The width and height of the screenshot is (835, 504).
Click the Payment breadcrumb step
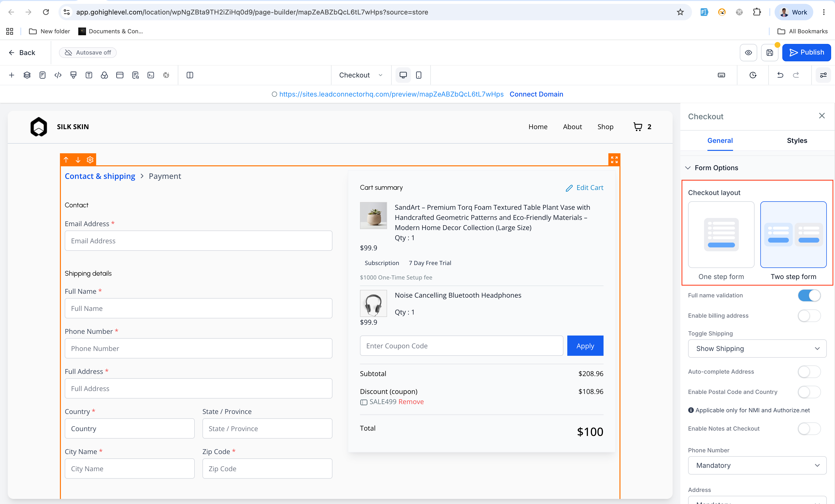point(165,176)
